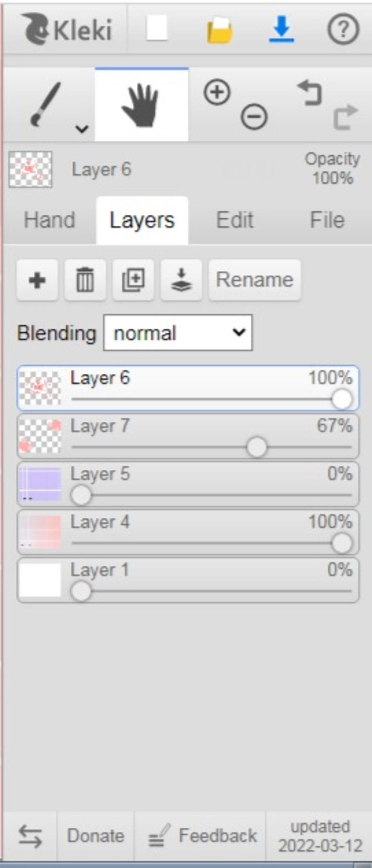The height and width of the screenshot is (868, 372).
Task: Open the File tab
Action: (327, 220)
